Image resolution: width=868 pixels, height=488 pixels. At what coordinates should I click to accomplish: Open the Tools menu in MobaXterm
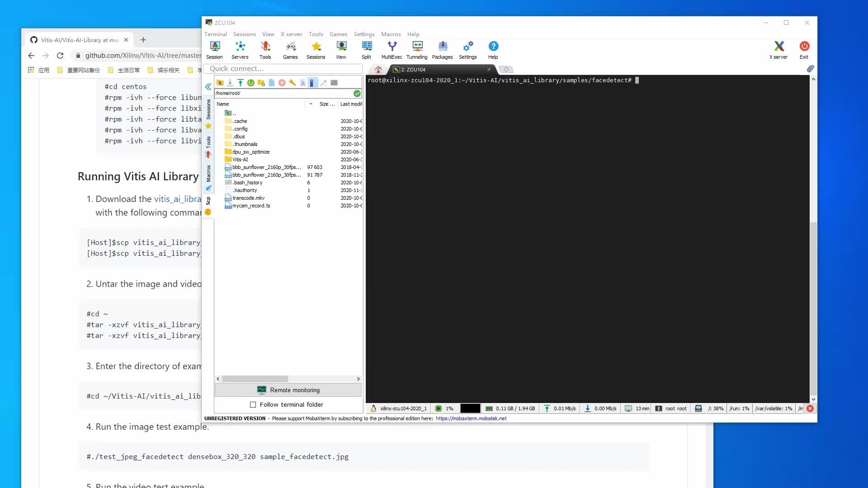click(x=316, y=34)
